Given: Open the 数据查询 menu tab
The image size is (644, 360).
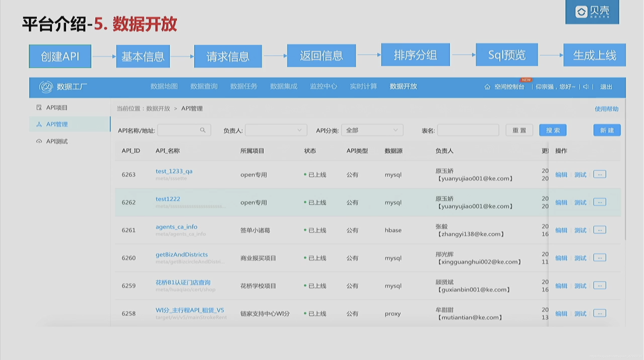Looking at the screenshot, I should (x=204, y=86).
